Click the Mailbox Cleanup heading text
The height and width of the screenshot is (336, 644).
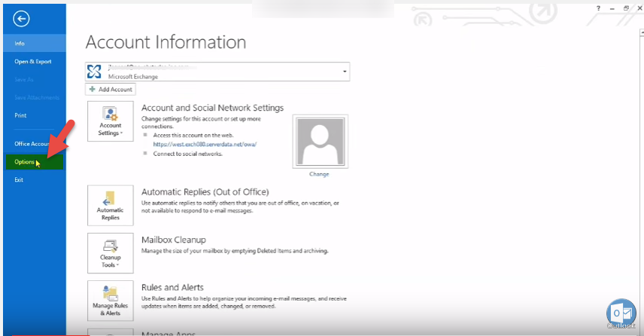pos(174,240)
